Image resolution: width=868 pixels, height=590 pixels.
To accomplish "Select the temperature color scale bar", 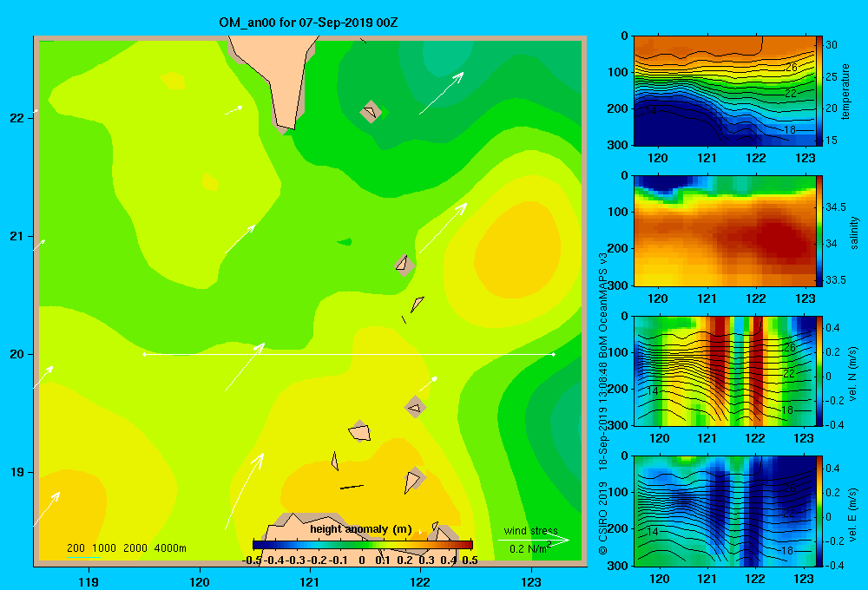I will pyautogui.click(x=819, y=91).
